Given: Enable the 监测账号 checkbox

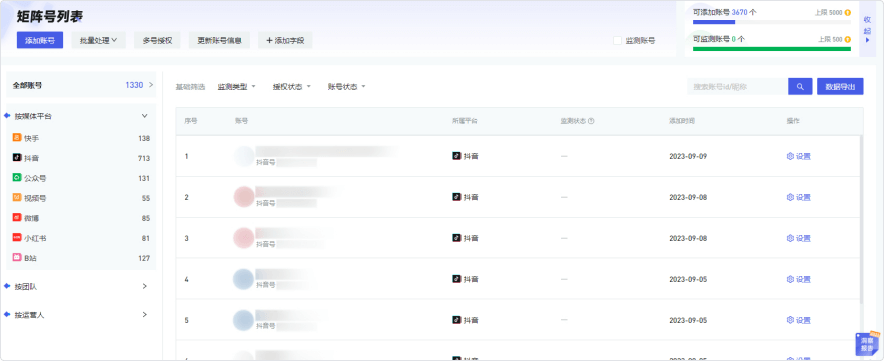Looking at the screenshot, I should 617,41.
